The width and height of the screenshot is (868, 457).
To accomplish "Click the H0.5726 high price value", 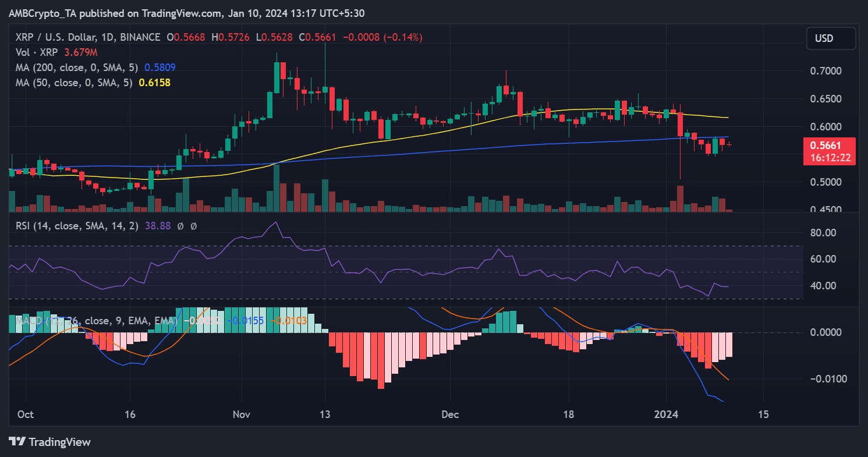I will tap(232, 37).
